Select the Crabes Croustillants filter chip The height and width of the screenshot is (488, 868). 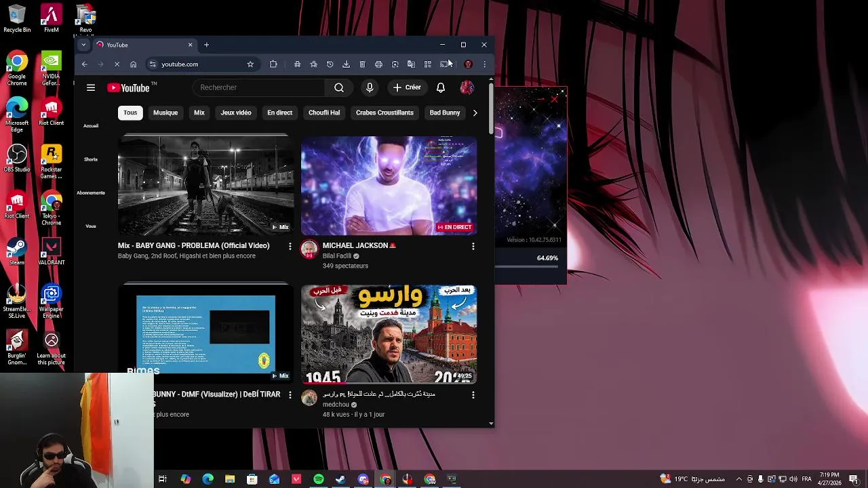click(384, 113)
